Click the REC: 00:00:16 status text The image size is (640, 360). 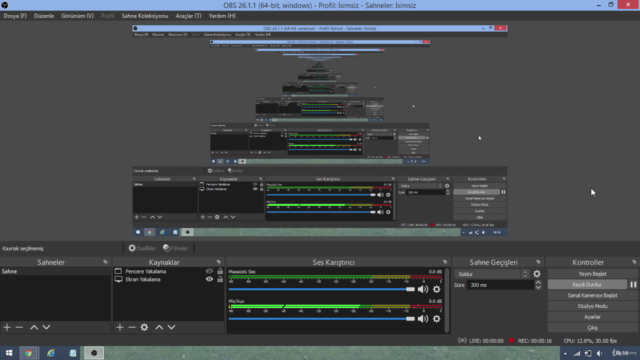click(535, 341)
